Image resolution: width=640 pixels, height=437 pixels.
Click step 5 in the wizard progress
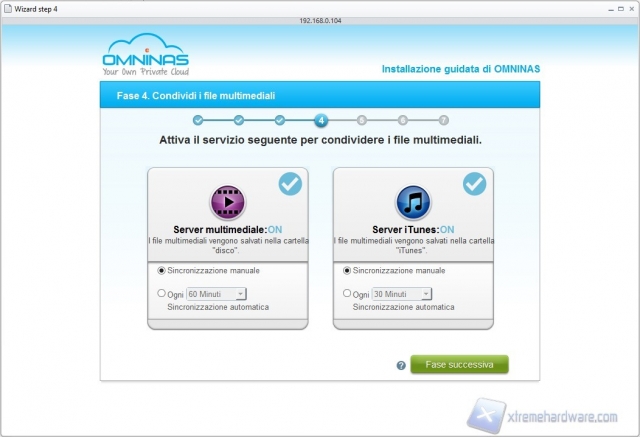click(x=361, y=121)
